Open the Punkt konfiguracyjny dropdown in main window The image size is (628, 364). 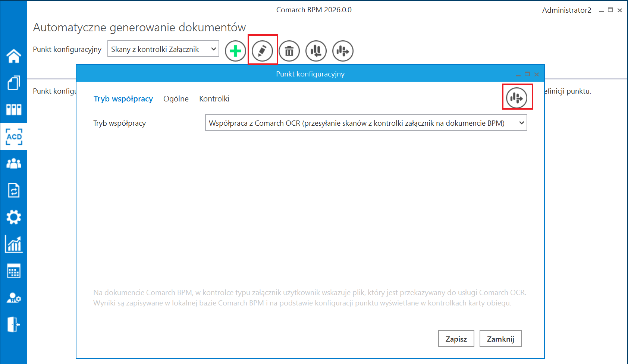click(x=163, y=49)
